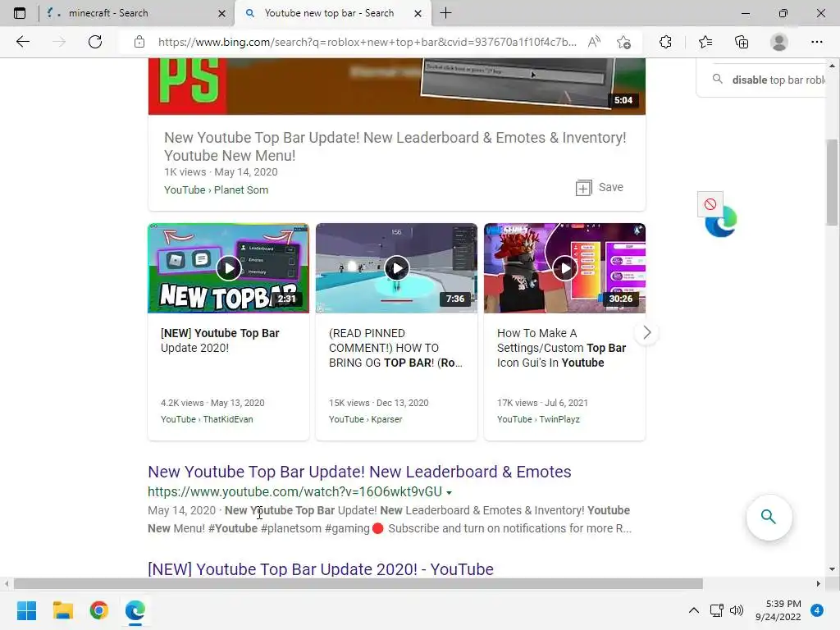840x630 pixels.
Task: Show next videos with carousel arrow
Action: tap(646, 333)
